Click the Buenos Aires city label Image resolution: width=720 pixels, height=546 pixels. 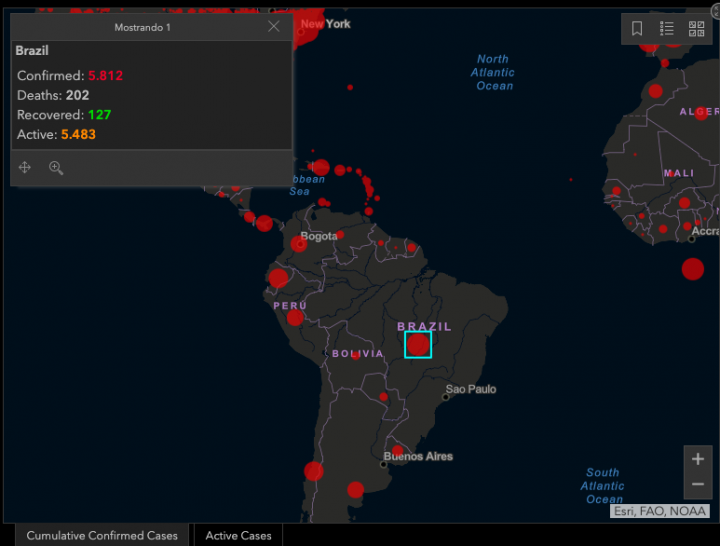point(418,456)
